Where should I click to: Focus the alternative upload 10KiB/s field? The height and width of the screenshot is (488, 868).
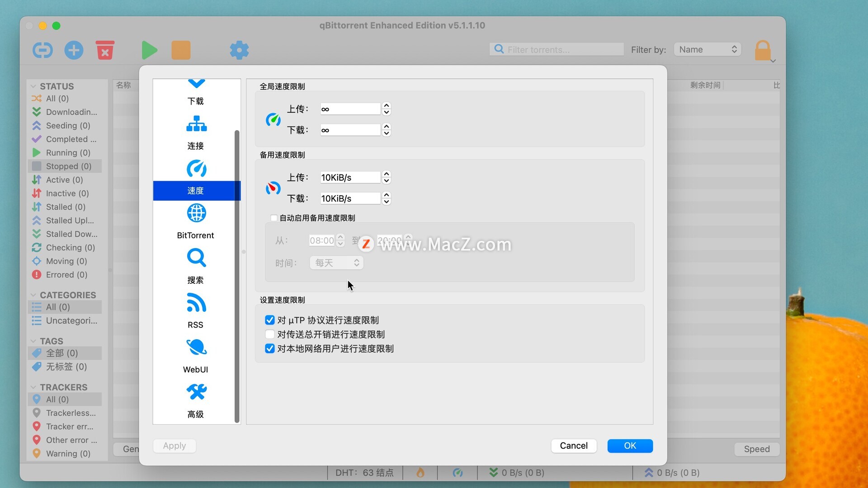[x=350, y=177]
